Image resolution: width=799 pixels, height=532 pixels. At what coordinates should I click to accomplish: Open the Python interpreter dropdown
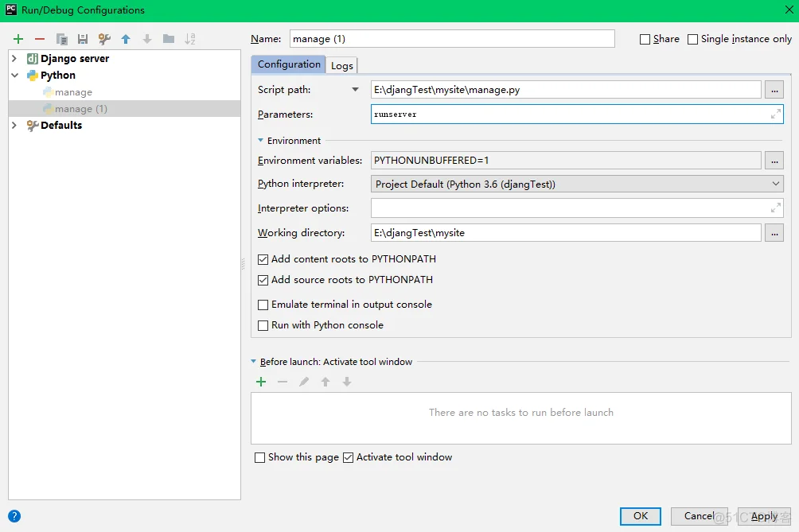(776, 184)
